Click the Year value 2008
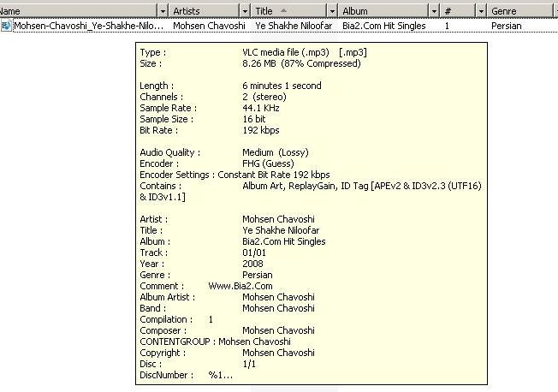The height and width of the screenshot is (392, 558). tap(252, 264)
